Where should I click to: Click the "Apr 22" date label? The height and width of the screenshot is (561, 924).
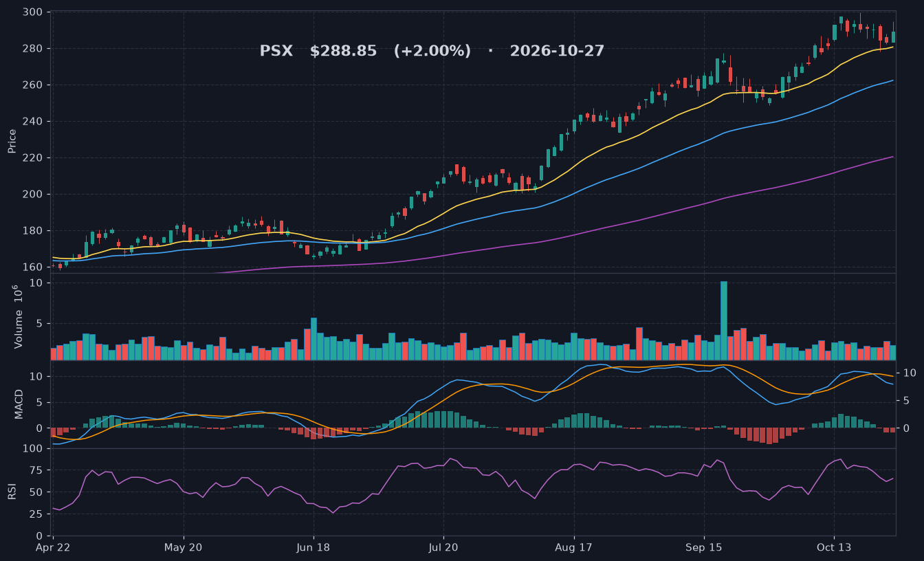(53, 548)
